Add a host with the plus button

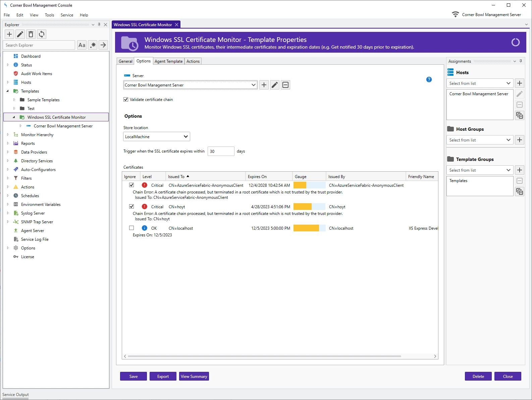click(520, 83)
